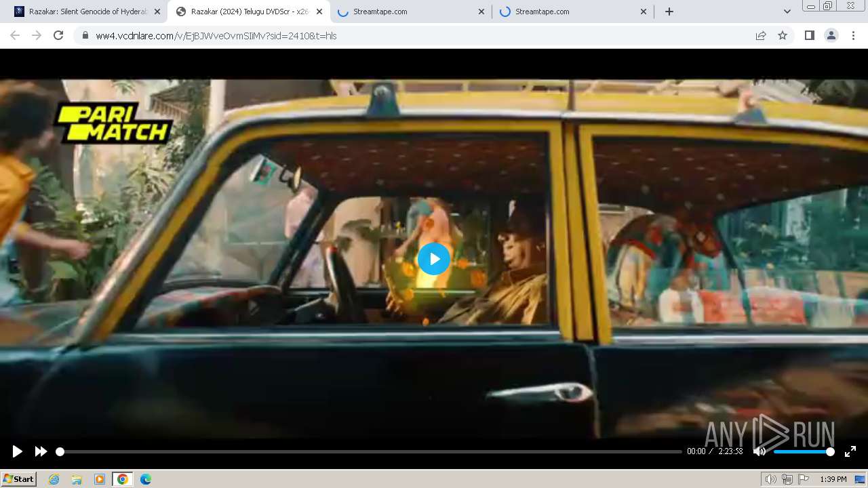Screen dimensions: 868x488
Task: Open a new browser tab
Action: coord(669,12)
